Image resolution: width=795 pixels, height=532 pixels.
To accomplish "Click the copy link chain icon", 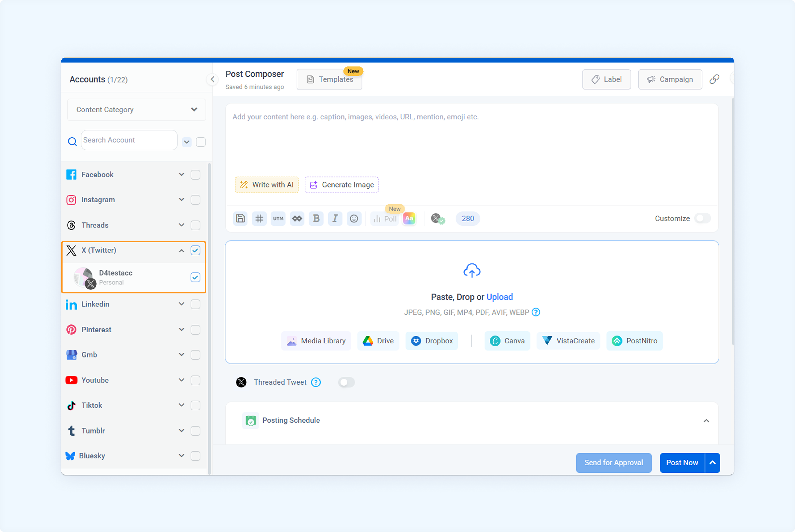I will [x=714, y=79].
